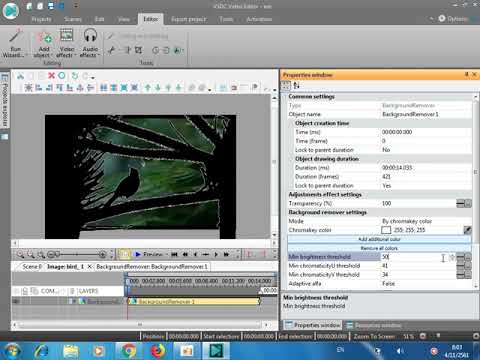Click the Chromakey color white swatch
The image size is (480, 360).
[386, 230]
